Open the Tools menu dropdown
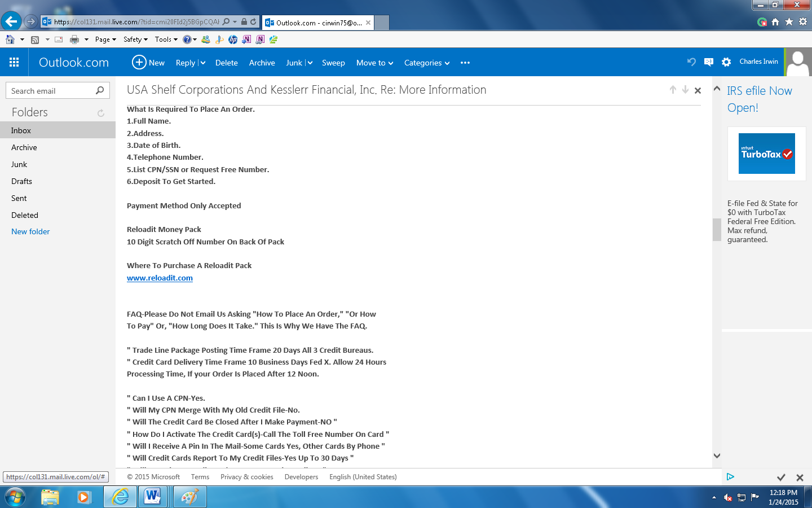Screen dimensions: 812x508 click(166, 40)
